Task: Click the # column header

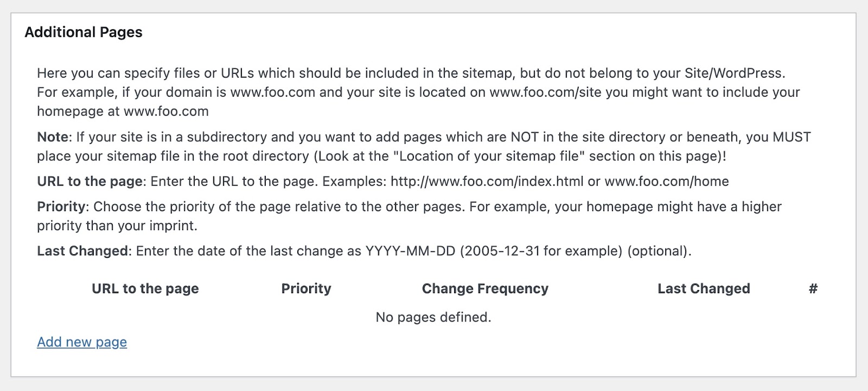Action: pyautogui.click(x=811, y=288)
